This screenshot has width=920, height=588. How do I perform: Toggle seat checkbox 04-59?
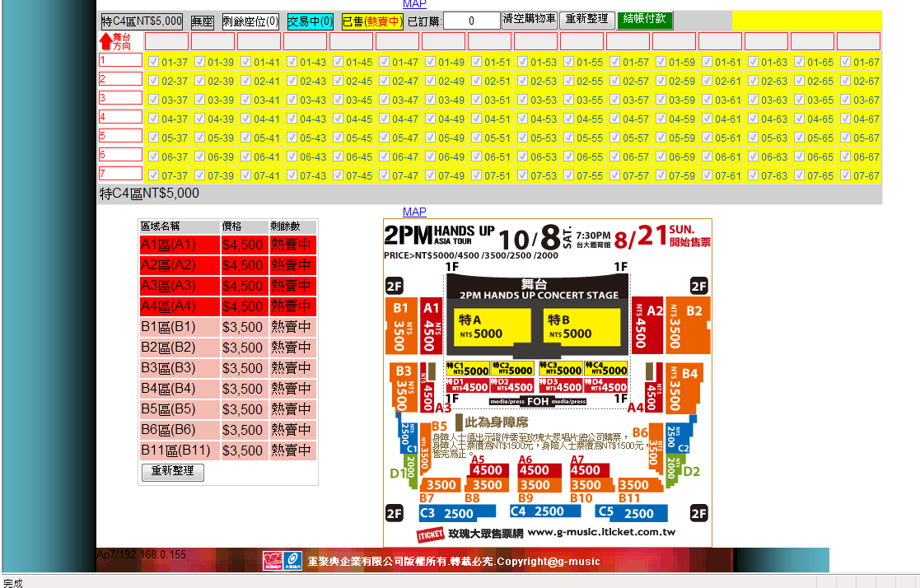[x=661, y=119]
